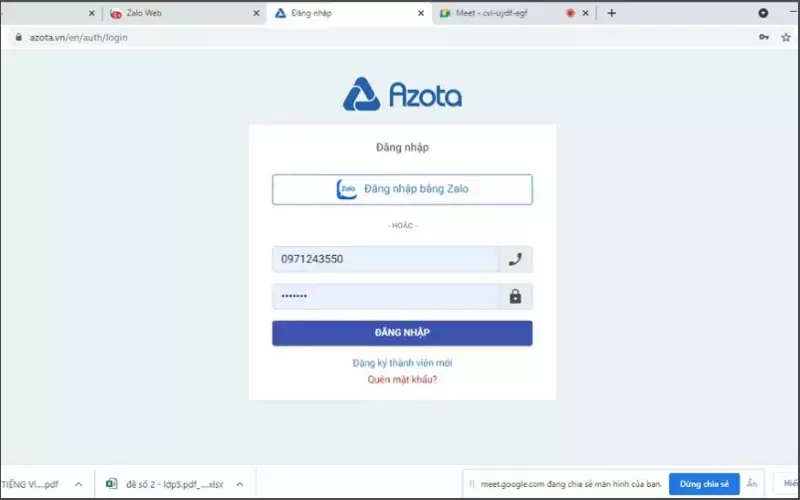Open the TIẾNG VI...pdf downloaded file

[30, 484]
